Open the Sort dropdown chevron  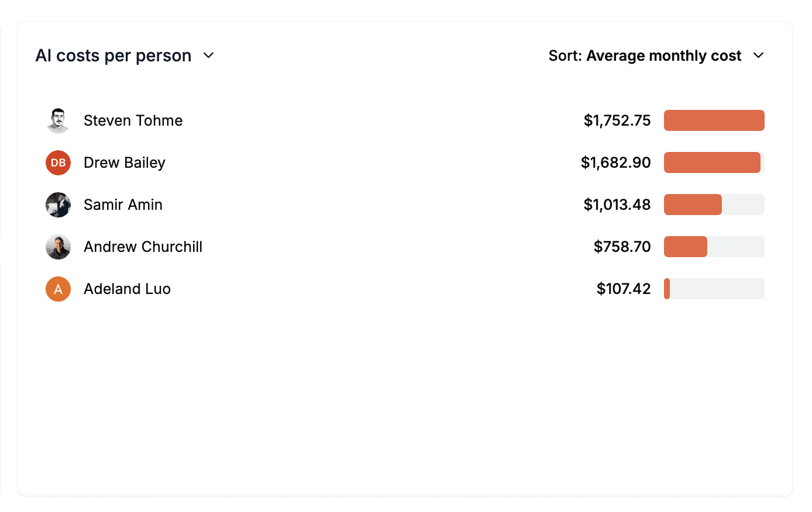(759, 56)
